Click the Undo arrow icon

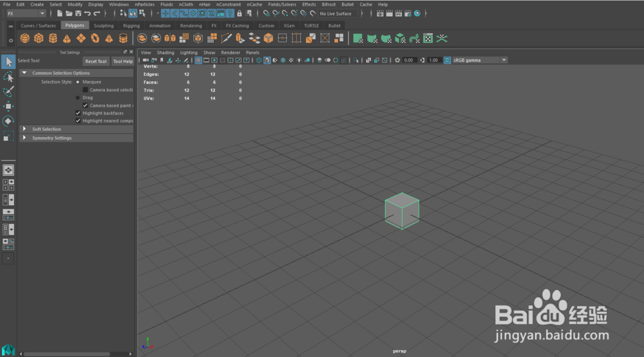pos(88,14)
